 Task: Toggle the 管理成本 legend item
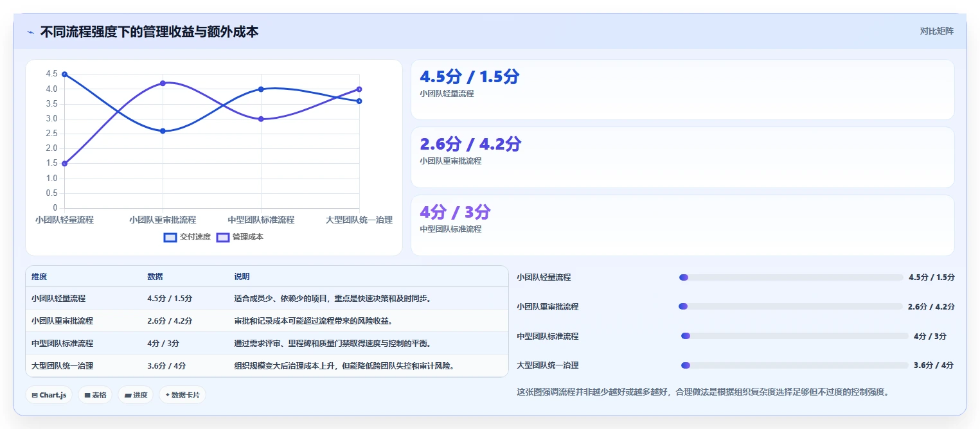click(240, 237)
